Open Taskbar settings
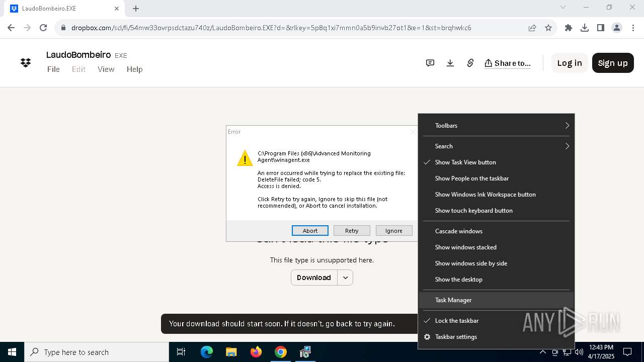Viewport: 644px width, 362px height. 496,336
